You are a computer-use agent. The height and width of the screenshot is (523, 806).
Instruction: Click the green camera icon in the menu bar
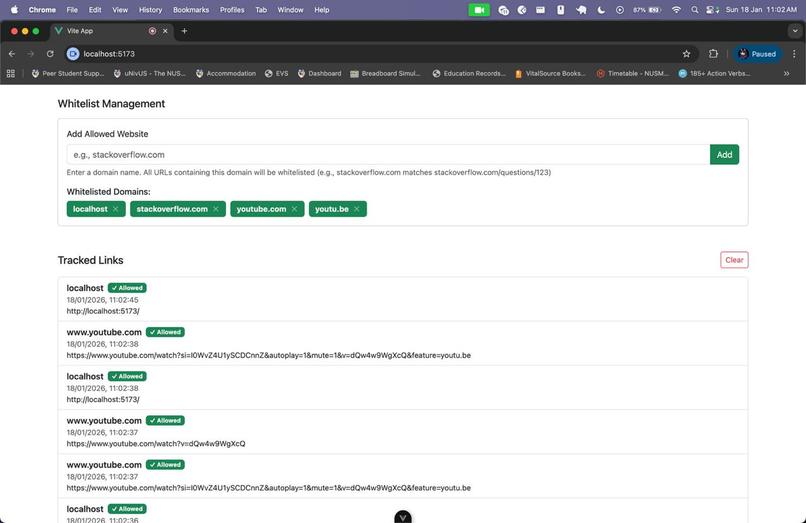pyautogui.click(x=479, y=10)
